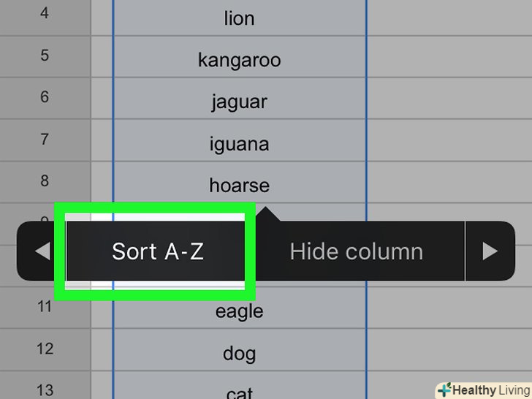Select the cell containing lion
This screenshot has width=532, height=399.
239,18
